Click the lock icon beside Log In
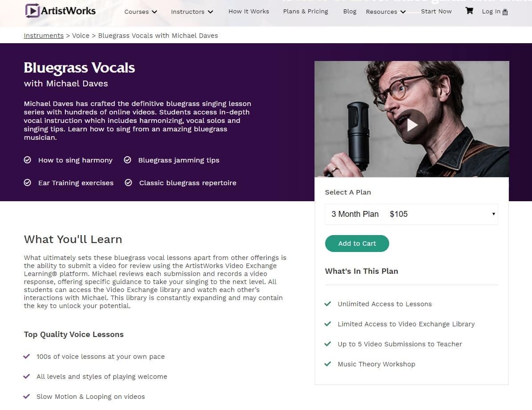 click(505, 12)
